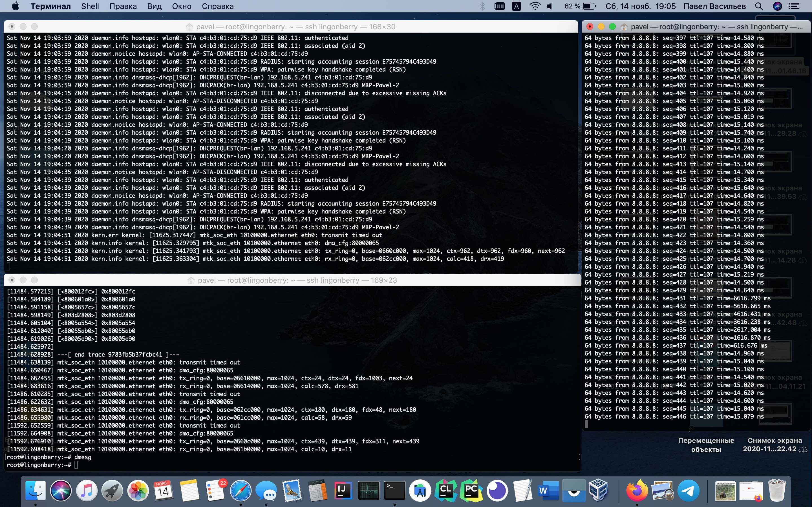Screen dimensions: 812x507
Task: Open the Перемещенные объекты desktop stack
Action: click(x=706, y=444)
